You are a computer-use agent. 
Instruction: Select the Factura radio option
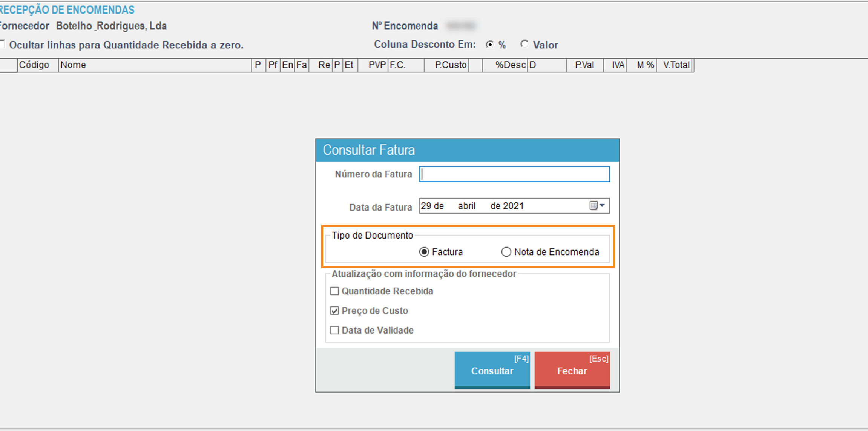[424, 252]
